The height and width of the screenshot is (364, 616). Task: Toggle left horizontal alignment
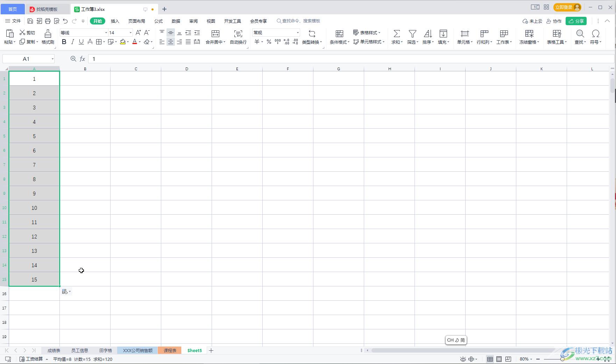coord(162,42)
